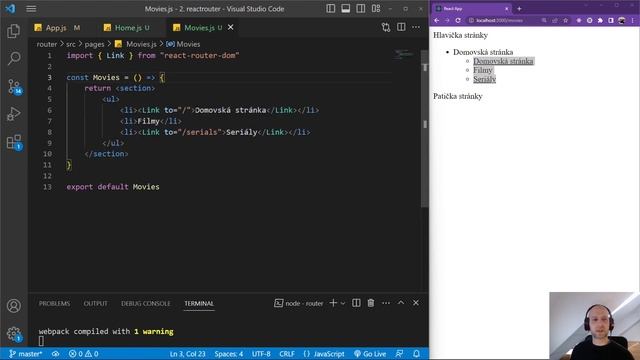Switch to the PROBLEMS panel tab

click(54, 304)
